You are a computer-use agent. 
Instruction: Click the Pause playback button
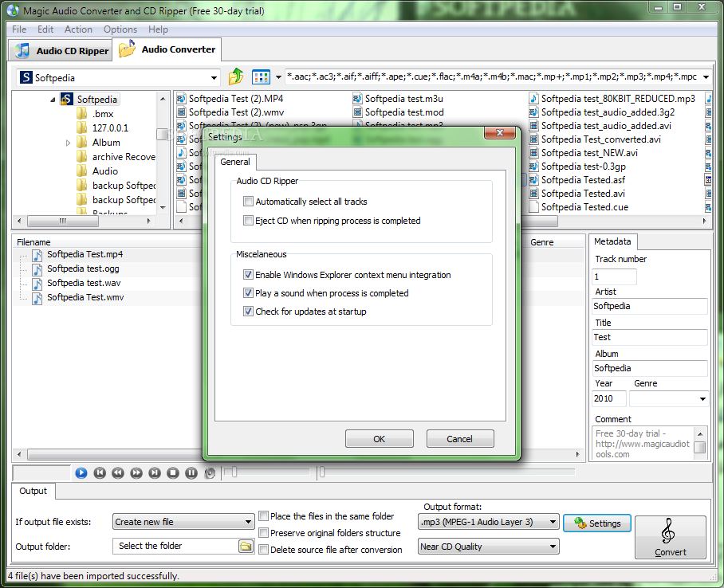191,473
